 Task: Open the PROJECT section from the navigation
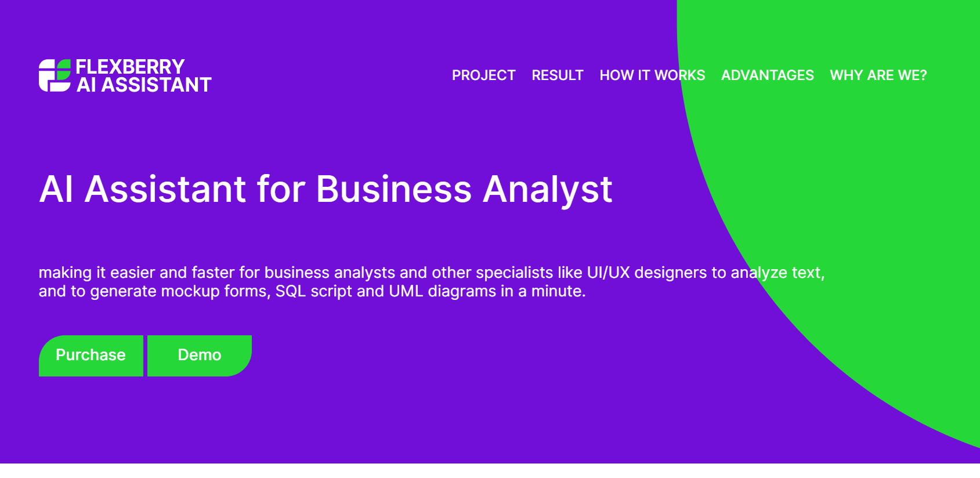click(x=484, y=75)
